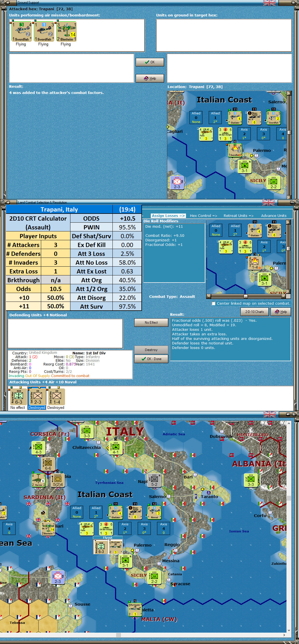Click CA San Giorgio ship on main map

(x=106, y=528)
